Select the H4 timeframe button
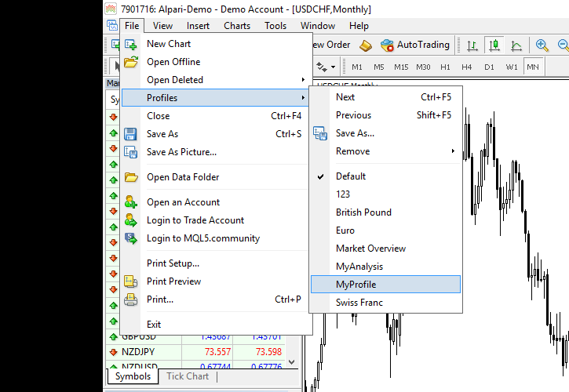Image resolution: width=569 pixels, height=392 pixels. tap(467, 67)
